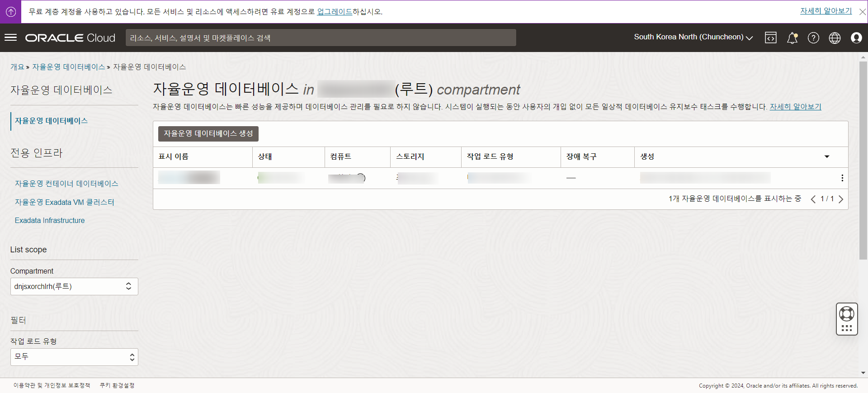Open 자율운영 Exadata VM 클러스터 sidebar item

pos(65,202)
